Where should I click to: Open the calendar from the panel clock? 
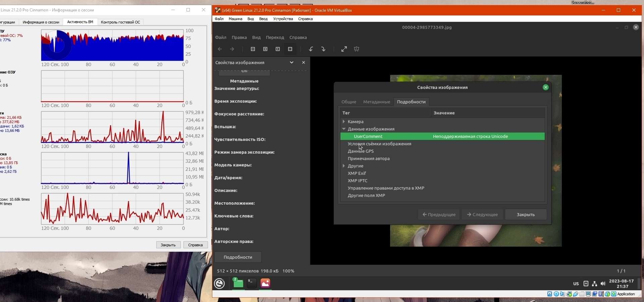[x=622, y=284]
